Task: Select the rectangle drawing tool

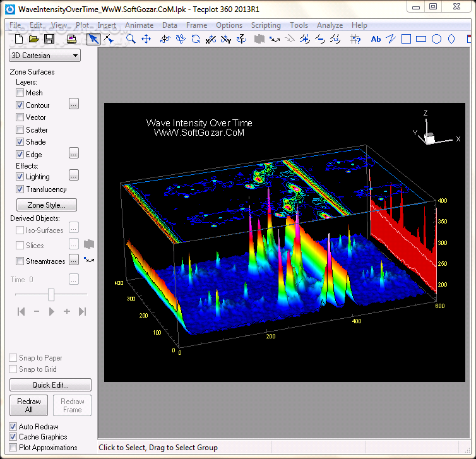Action: (x=421, y=39)
